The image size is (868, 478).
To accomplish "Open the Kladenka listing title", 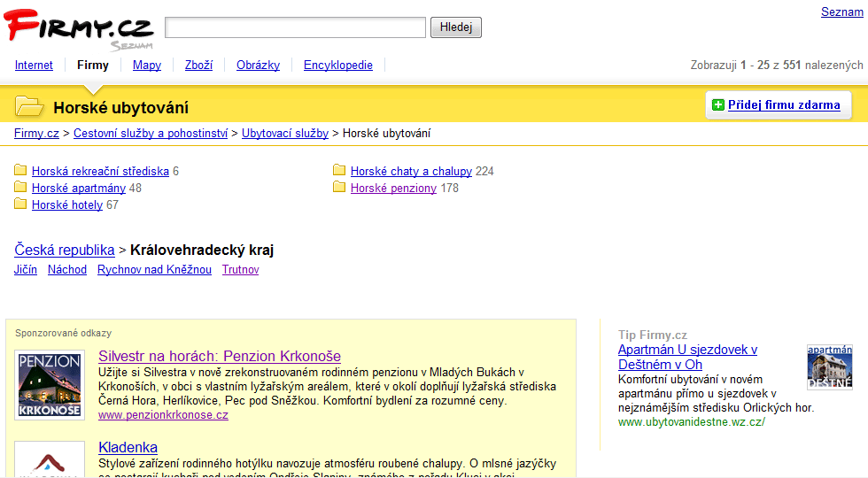I will 128,448.
